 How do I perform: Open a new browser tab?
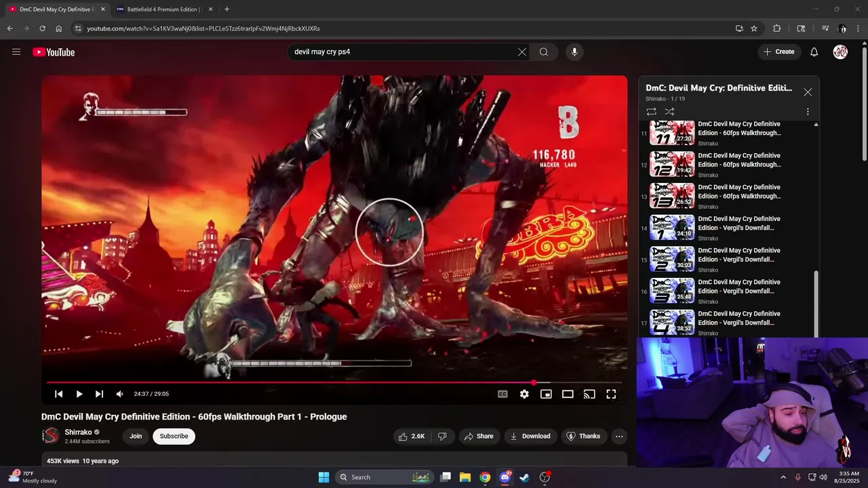point(226,9)
